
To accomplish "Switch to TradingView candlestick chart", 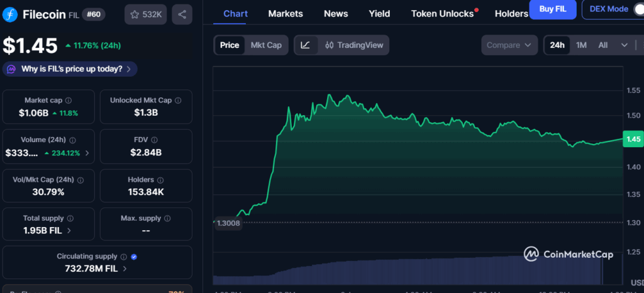I will [x=355, y=45].
